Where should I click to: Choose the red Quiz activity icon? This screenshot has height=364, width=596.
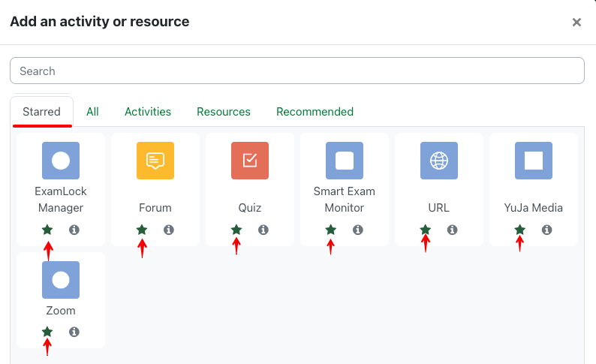click(x=250, y=161)
